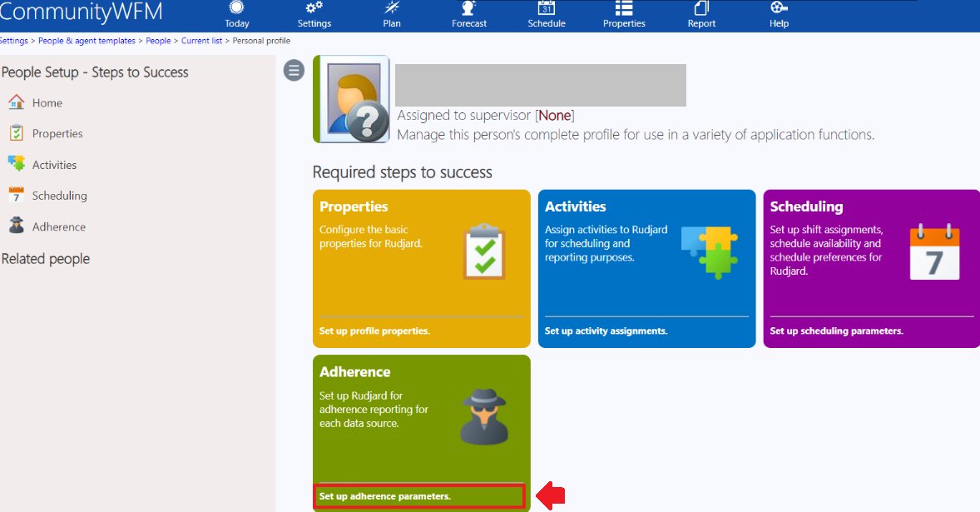Select Scheduling label in the sidebar

(60, 196)
